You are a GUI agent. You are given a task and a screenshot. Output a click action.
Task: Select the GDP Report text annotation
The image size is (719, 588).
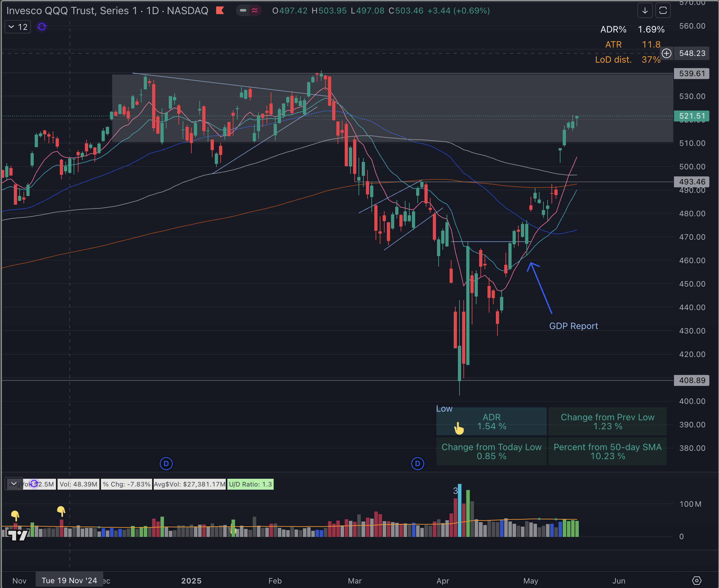(573, 326)
